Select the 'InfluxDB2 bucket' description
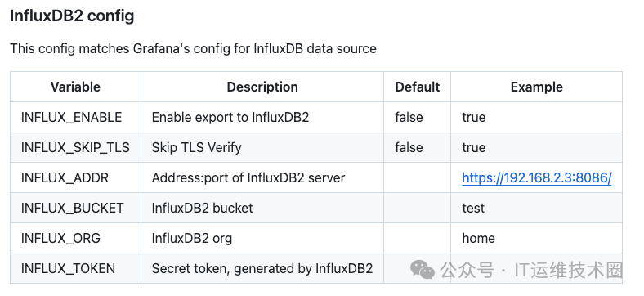 [203, 208]
